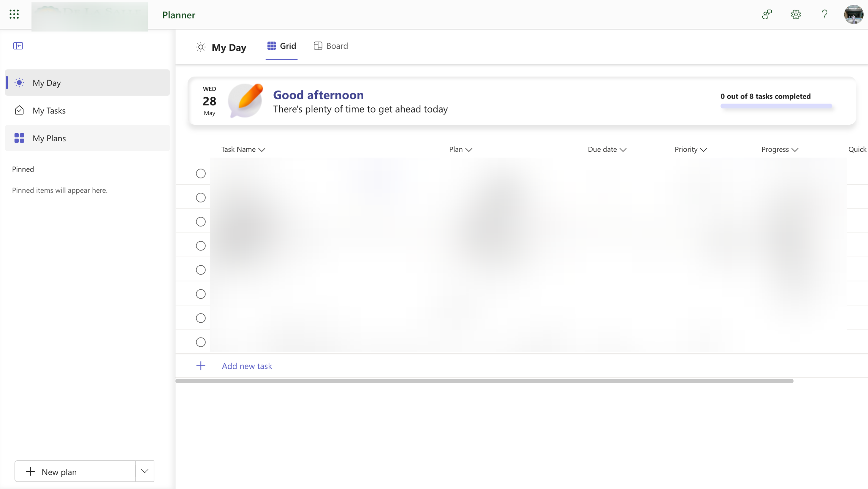Click the Planner app title

pos(179,15)
